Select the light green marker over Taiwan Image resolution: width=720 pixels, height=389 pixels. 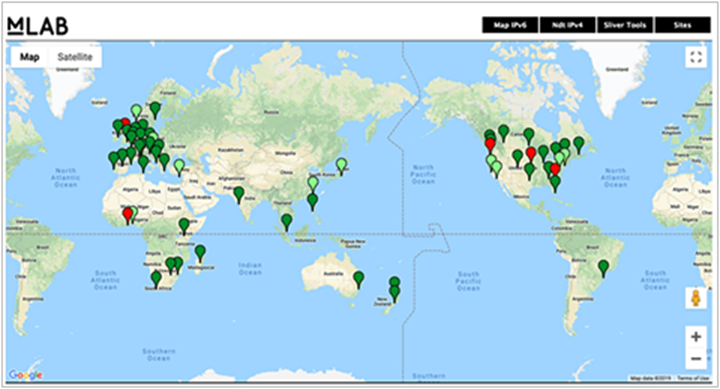click(313, 184)
